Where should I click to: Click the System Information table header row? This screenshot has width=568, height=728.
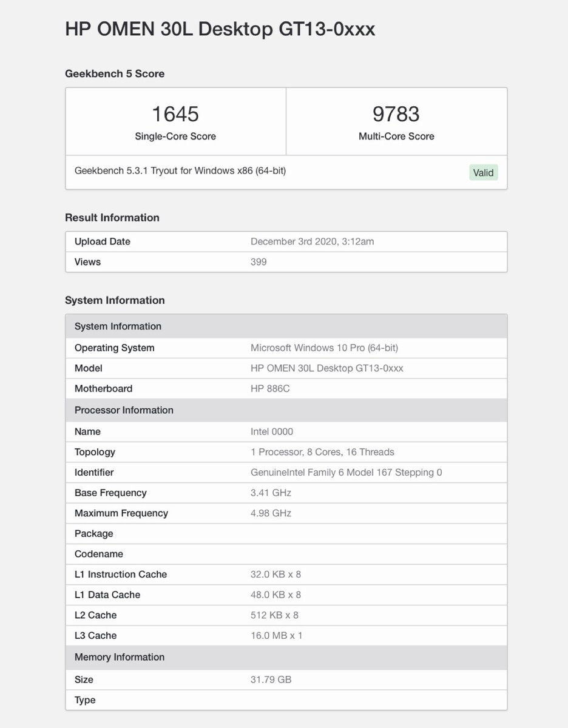(286, 326)
